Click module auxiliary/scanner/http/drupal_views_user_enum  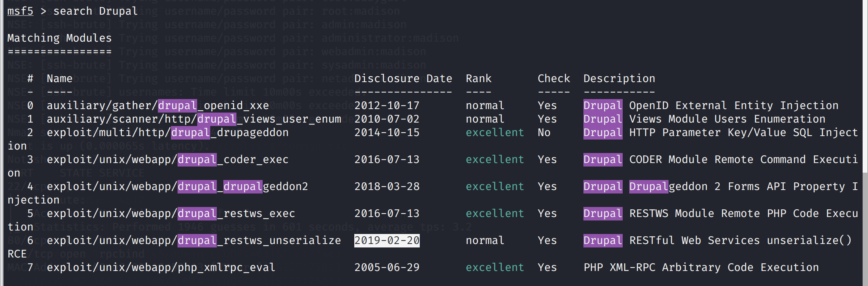[194, 119]
